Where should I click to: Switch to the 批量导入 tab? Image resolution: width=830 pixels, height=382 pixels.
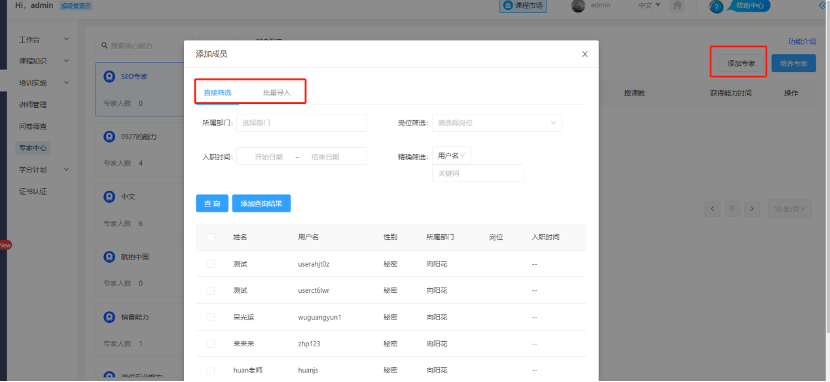277,93
